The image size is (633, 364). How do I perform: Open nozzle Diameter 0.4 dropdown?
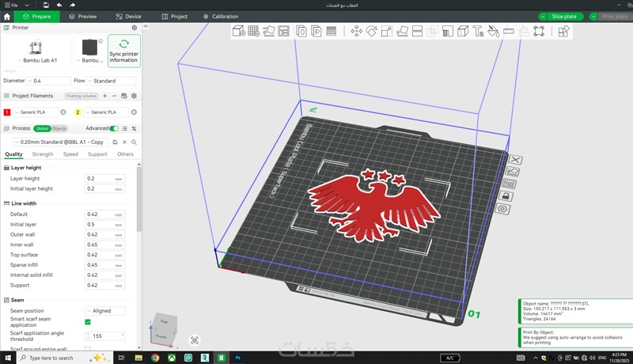49,81
